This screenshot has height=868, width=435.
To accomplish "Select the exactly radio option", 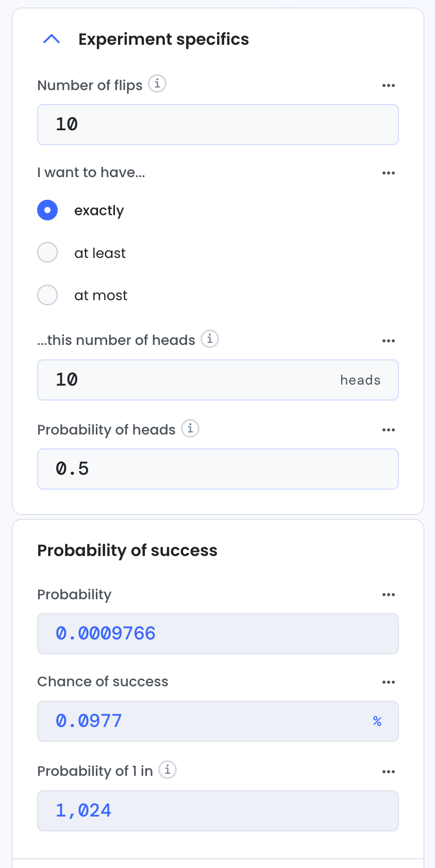I will tap(47, 210).
